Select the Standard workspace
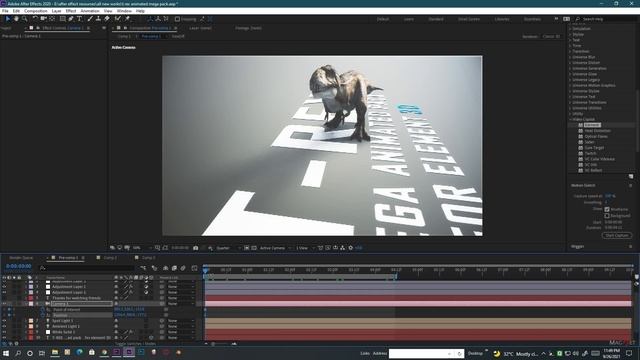This screenshot has height=360, width=640. [x=436, y=19]
